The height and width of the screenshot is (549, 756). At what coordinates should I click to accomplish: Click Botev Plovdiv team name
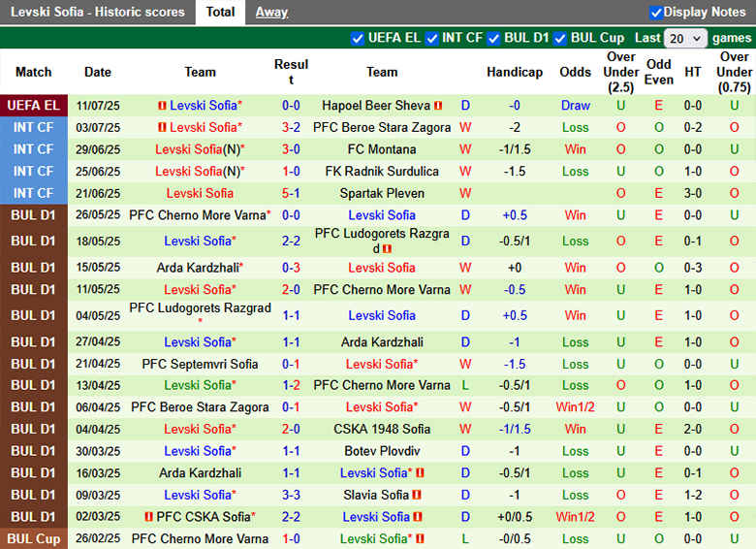[x=382, y=451]
